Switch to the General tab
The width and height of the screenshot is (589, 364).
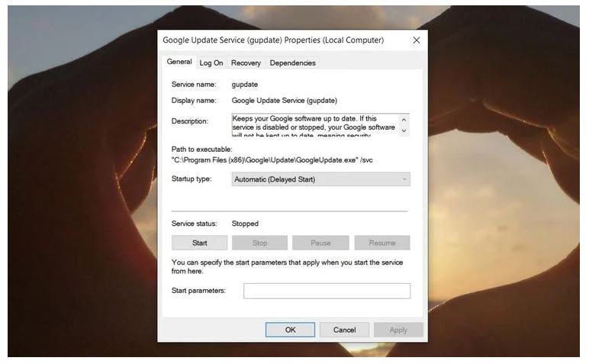tap(179, 62)
